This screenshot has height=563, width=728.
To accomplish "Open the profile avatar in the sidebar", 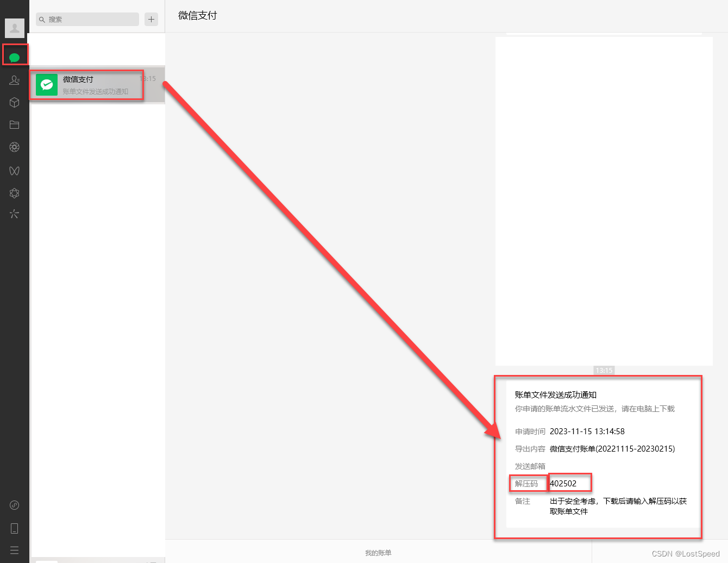I will [15, 28].
